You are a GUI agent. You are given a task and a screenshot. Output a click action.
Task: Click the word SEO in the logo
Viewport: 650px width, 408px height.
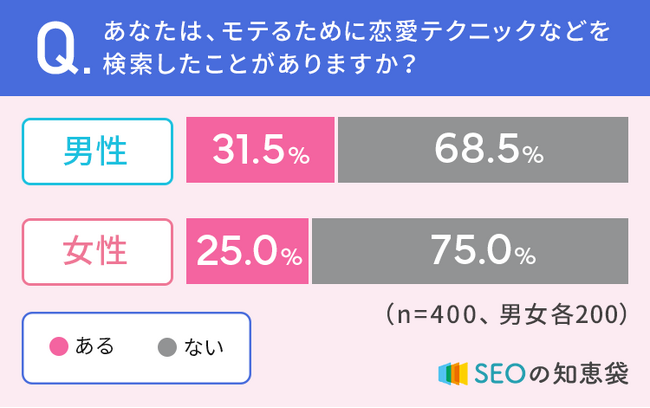click(x=496, y=372)
